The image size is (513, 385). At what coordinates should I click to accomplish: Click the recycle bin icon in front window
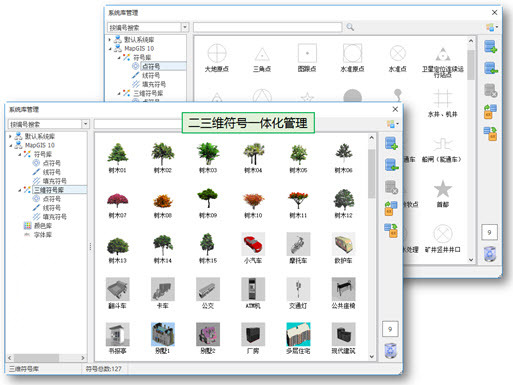click(390, 351)
